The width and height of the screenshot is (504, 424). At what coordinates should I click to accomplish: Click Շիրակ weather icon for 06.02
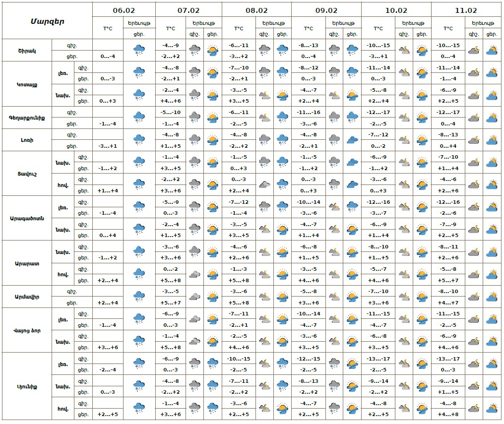click(139, 51)
